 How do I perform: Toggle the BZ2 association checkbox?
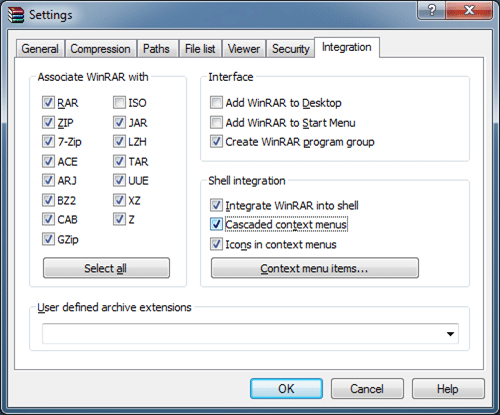click(x=48, y=200)
